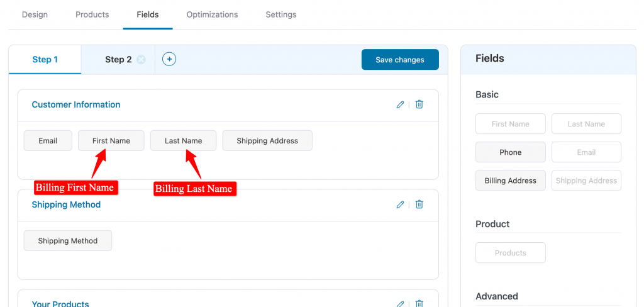Delete the Shipping Method section with trash icon
644x307 pixels.
tap(419, 204)
